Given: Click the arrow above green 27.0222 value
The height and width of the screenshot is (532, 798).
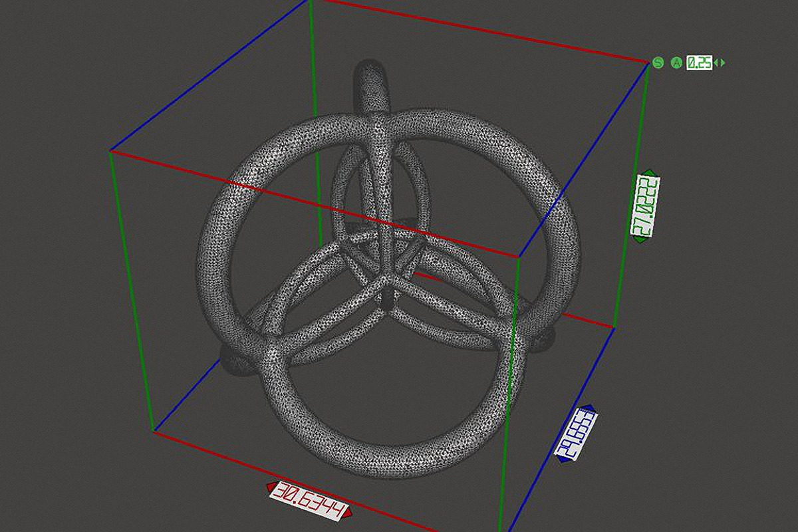Looking at the screenshot, I should point(649,174).
